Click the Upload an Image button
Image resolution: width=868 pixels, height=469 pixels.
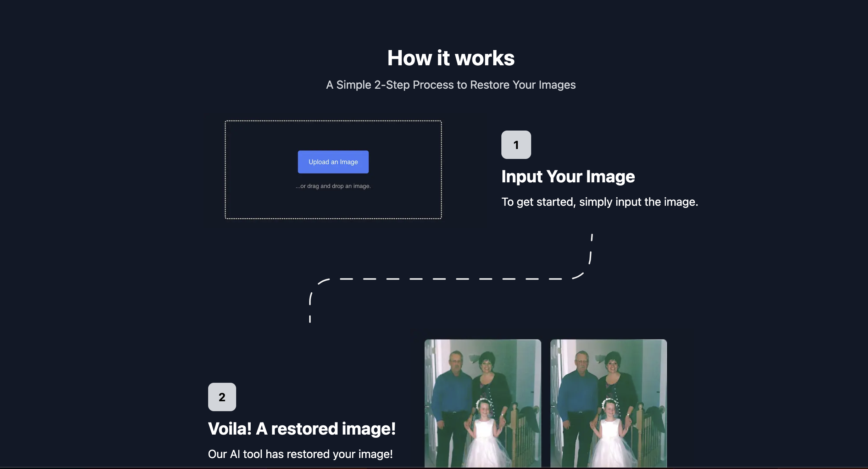click(333, 162)
